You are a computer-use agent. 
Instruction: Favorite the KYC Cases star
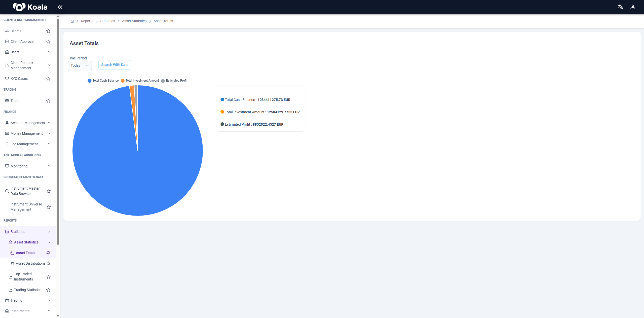pyautogui.click(x=48, y=79)
